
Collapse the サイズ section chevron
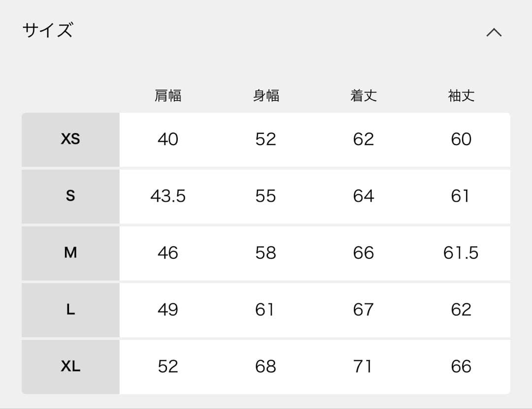(494, 32)
